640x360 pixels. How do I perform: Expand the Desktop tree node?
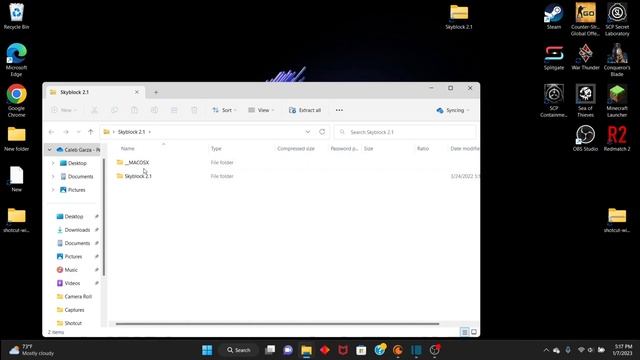53,163
